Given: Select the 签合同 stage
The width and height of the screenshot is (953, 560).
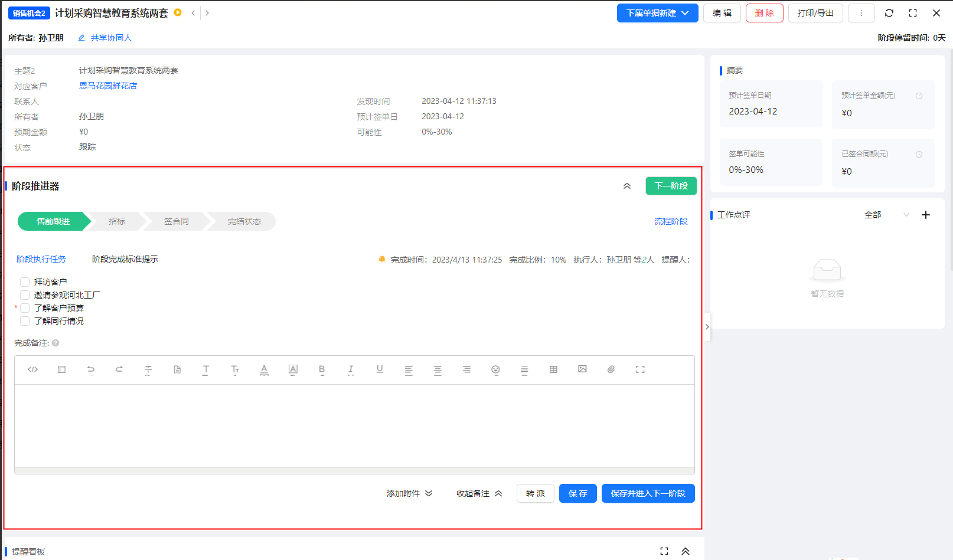Looking at the screenshot, I should (x=177, y=221).
